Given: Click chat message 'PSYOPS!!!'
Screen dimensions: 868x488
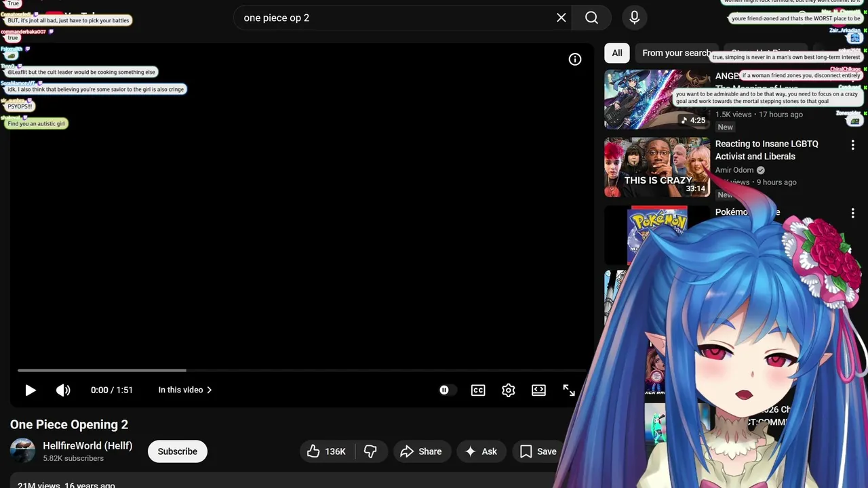Looking at the screenshot, I should 20,106.
